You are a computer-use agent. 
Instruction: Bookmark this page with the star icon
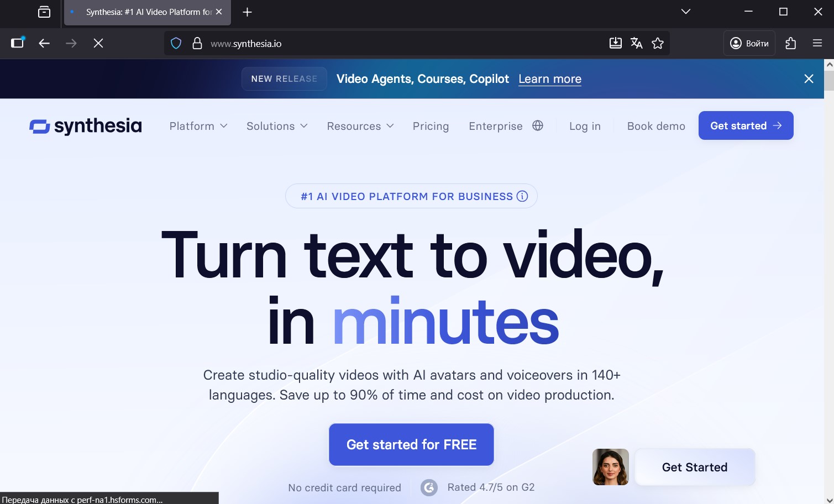(x=657, y=43)
